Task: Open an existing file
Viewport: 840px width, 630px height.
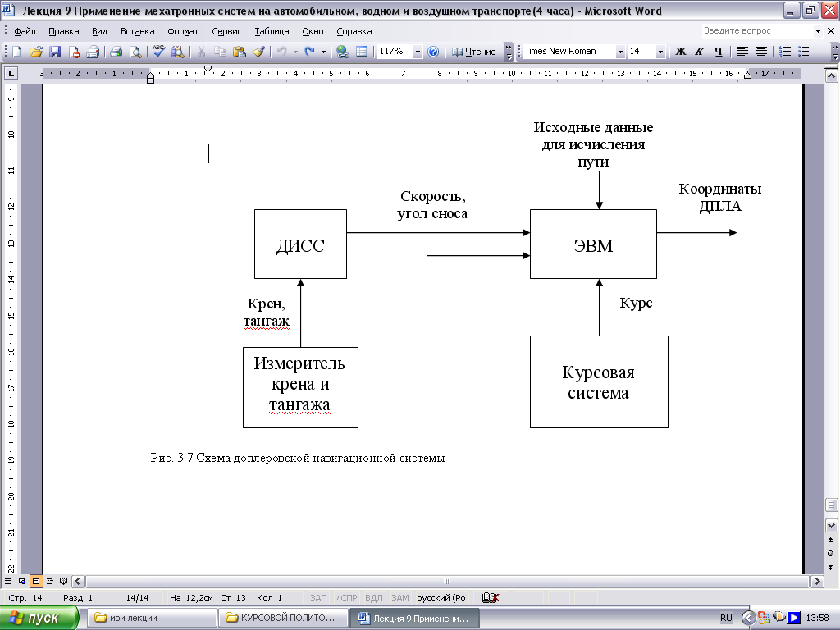Action: pyautogui.click(x=35, y=52)
